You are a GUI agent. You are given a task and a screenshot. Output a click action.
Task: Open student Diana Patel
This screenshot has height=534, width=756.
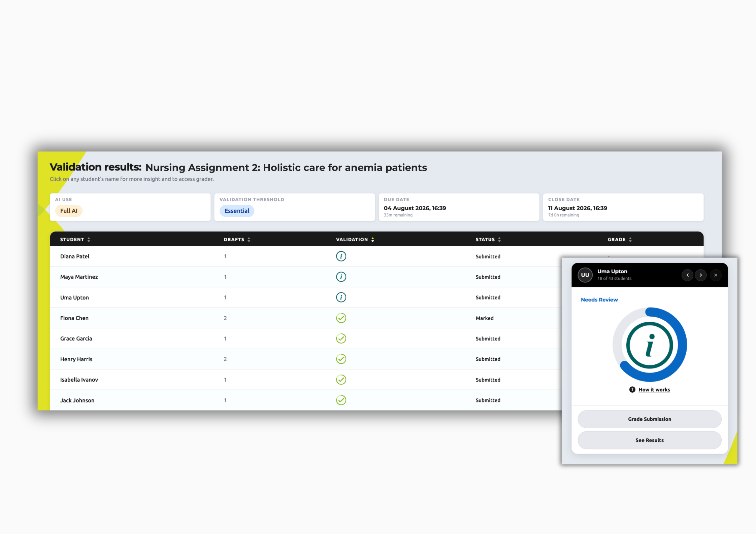75,256
